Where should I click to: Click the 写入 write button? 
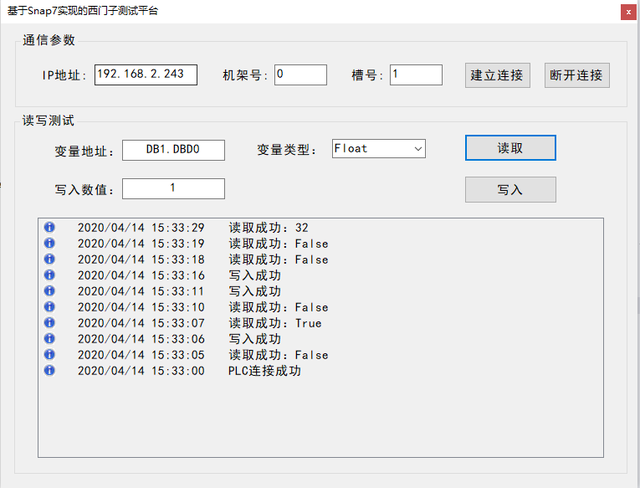pyautogui.click(x=510, y=189)
